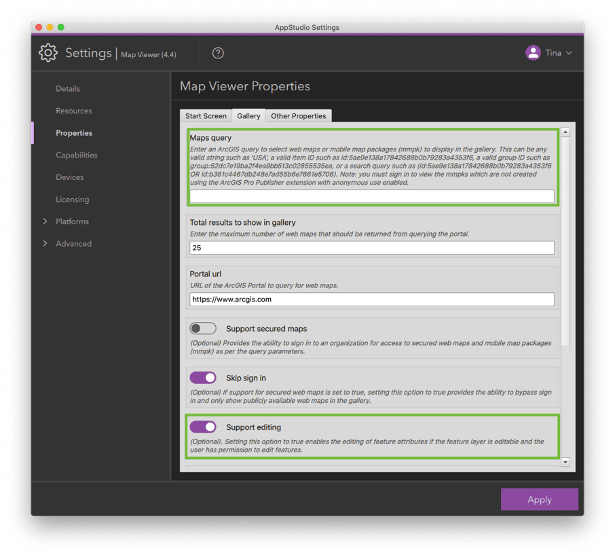Switch to the Start Screen tab
The height and width of the screenshot is (558, 616).
(206, 116)
